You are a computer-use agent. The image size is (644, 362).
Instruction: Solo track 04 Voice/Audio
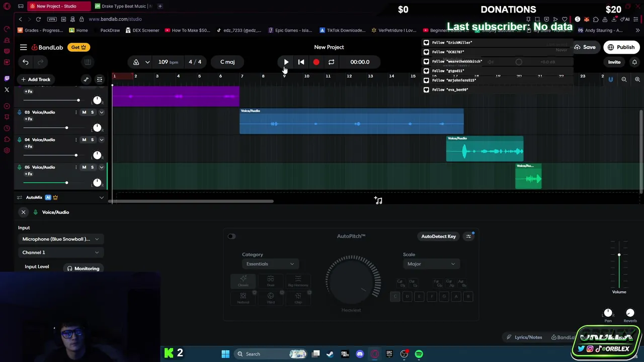tap(92, 140)
